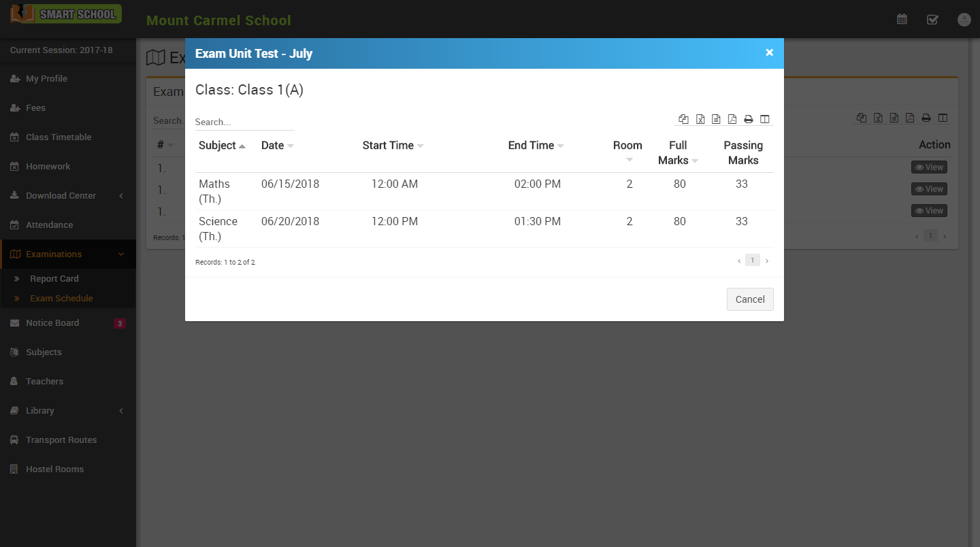Click the Search field in the dialog
The image size is (980, 547).
244,122
